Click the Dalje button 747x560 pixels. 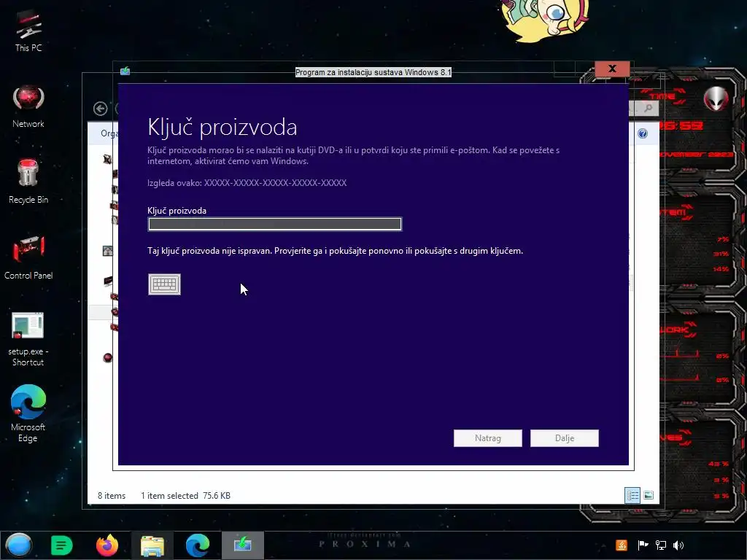tap(565, 438)
